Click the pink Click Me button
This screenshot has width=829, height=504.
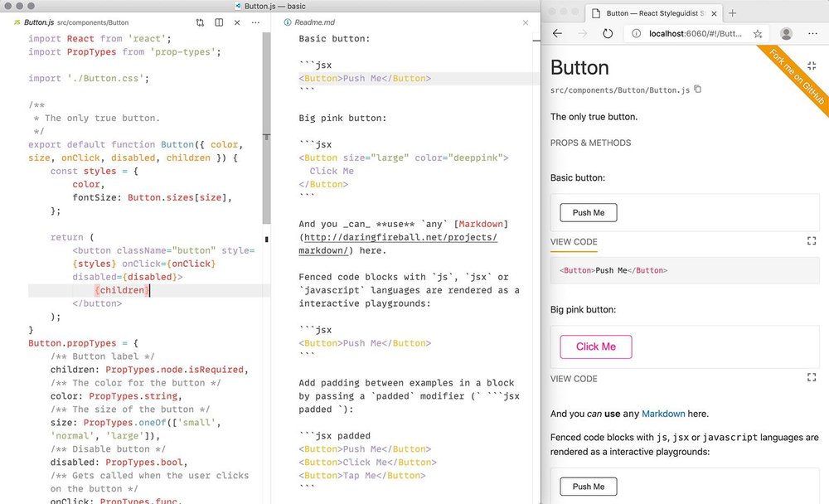(596, 347)
